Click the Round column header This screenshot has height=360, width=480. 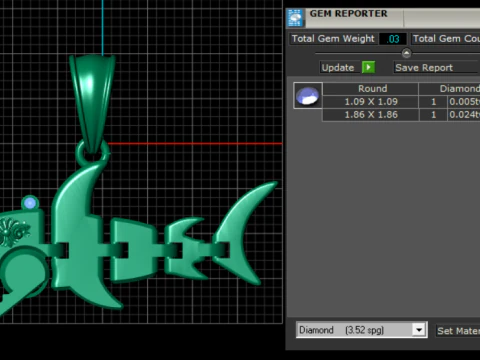(x=371, y=89)
